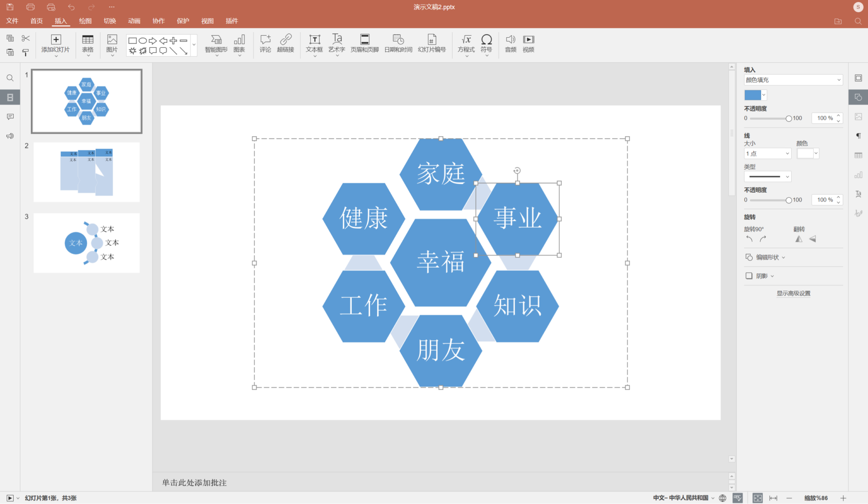
Task: Open the 颜色填充 fill type dropdown
Action: [793, 80]
